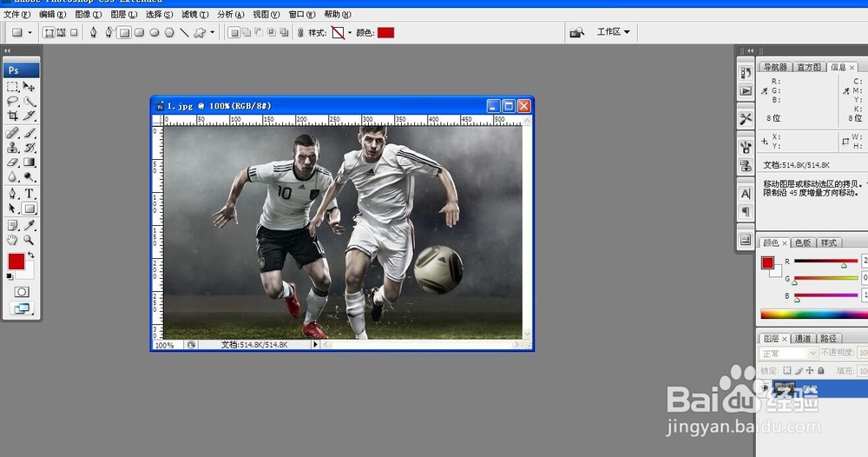Click the zoom percentage field 100%
Screen dimensions: 868x457
tap(164, 345)
